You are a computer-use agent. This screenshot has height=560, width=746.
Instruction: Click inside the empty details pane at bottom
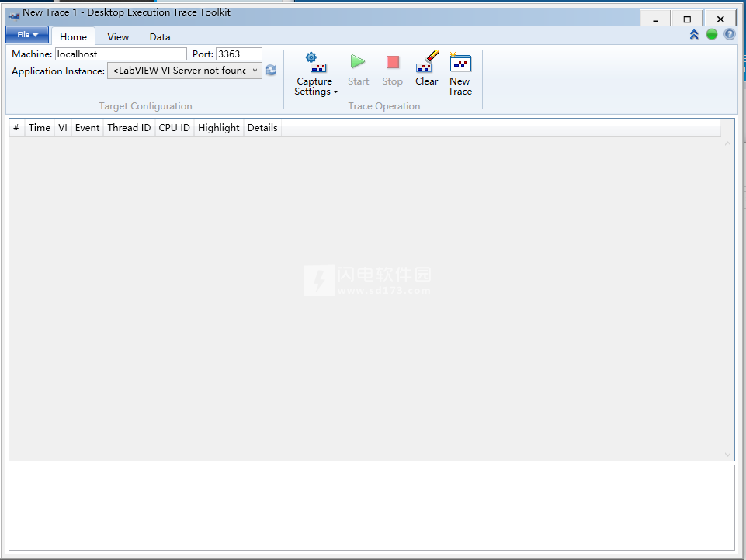pos(372,508)
